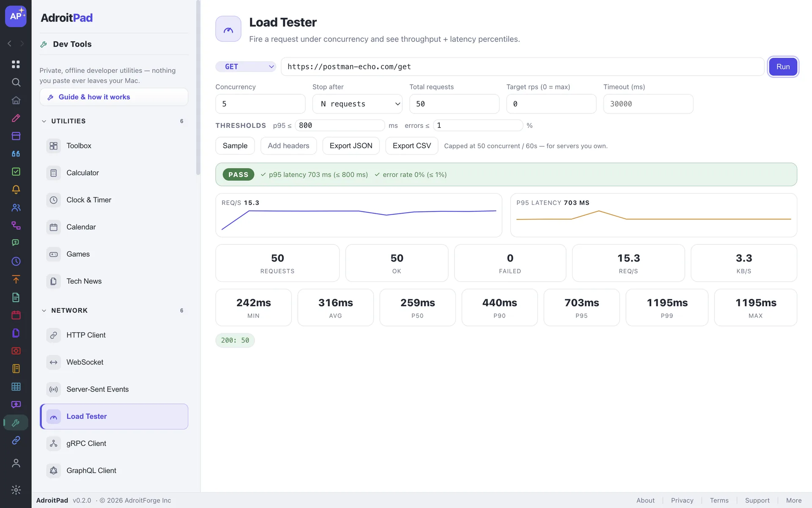The image size is (812, 508).
Task: Open the blue clock icon in rail
Action: click(x=16, y=261)
